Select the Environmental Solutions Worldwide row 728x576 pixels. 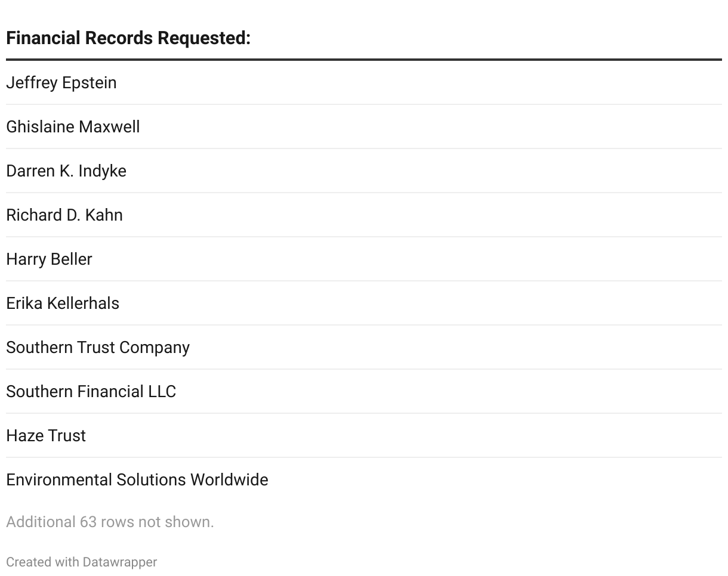[137, 480]
